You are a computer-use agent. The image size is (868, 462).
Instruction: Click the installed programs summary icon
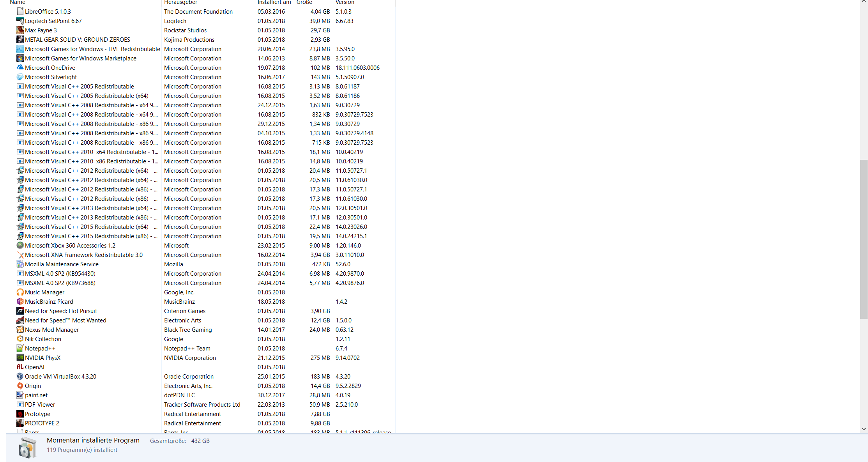(x=27, y=447)
